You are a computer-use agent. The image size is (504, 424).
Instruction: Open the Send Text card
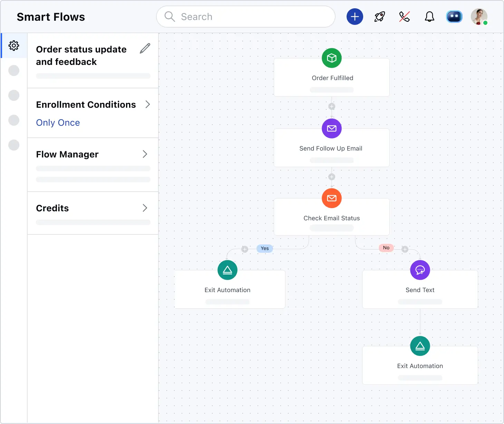pyautogui.click(x=420, y=289)
